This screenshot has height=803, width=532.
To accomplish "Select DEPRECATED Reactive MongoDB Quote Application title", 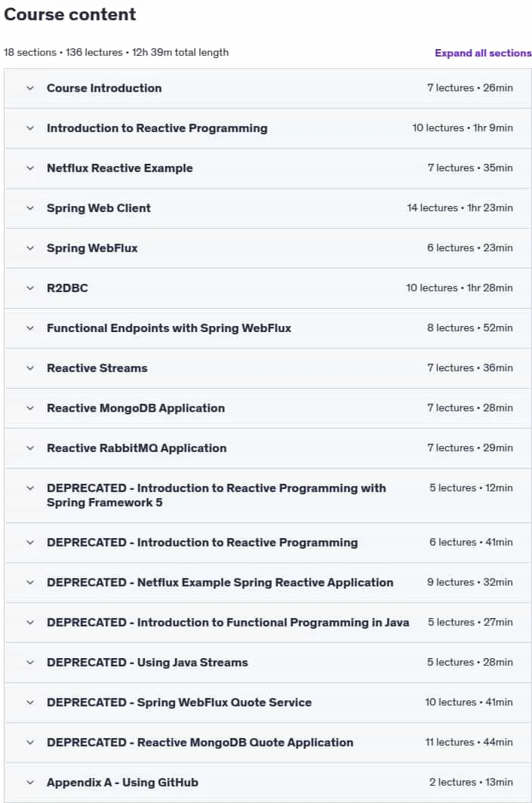I will point(200,742).
